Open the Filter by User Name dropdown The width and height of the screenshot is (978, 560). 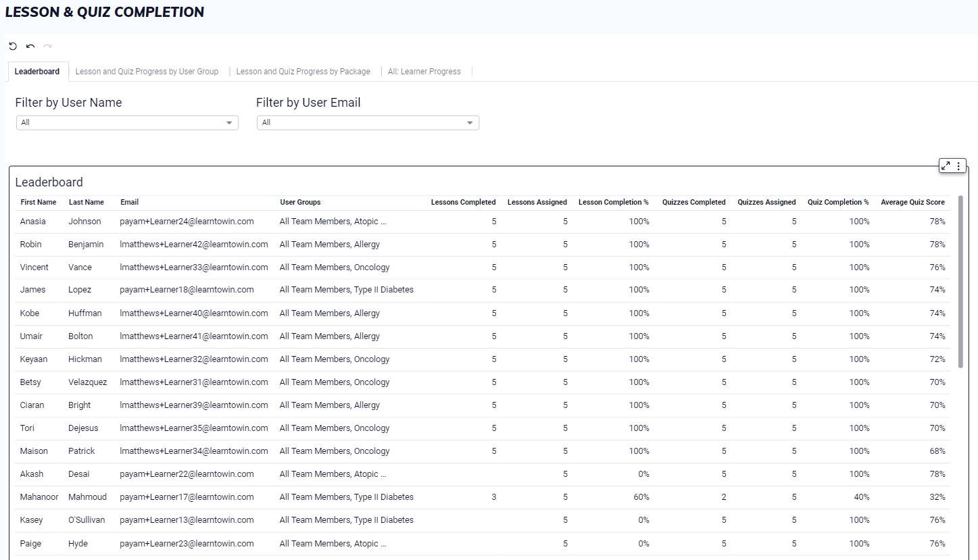pos(127,123)
